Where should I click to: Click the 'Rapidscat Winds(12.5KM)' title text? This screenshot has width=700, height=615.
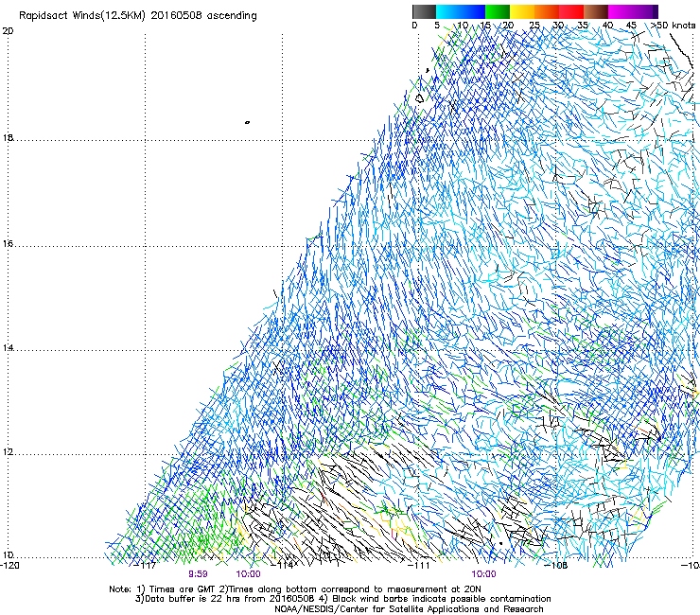81,16
